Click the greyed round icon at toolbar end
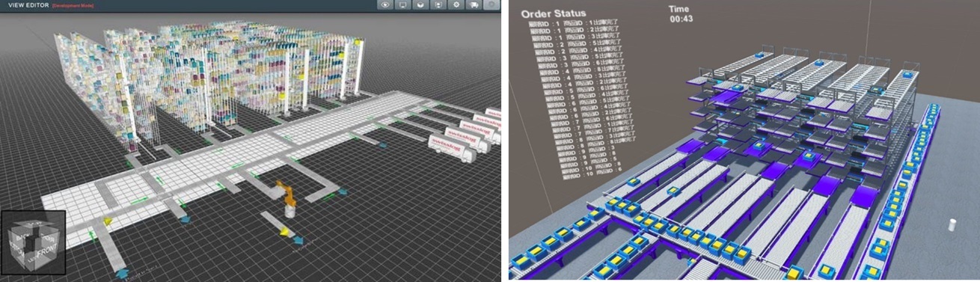This screenshot has height=282, width=980. (x=491, y=4)
